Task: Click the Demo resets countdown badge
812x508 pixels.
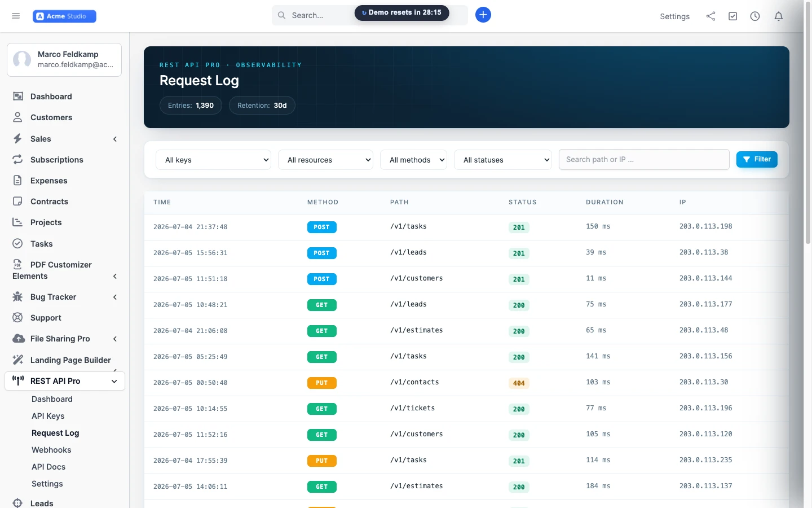Action: 401,12
